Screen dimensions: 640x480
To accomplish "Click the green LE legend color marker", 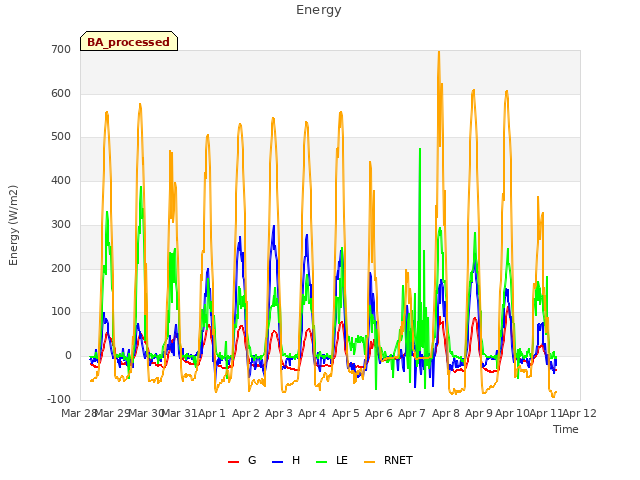I will click(x=322, y=462).
